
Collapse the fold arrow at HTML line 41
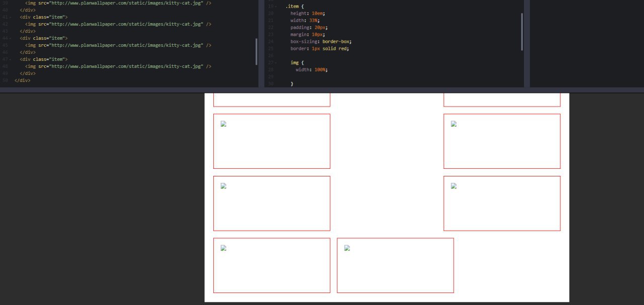(10, 17)
